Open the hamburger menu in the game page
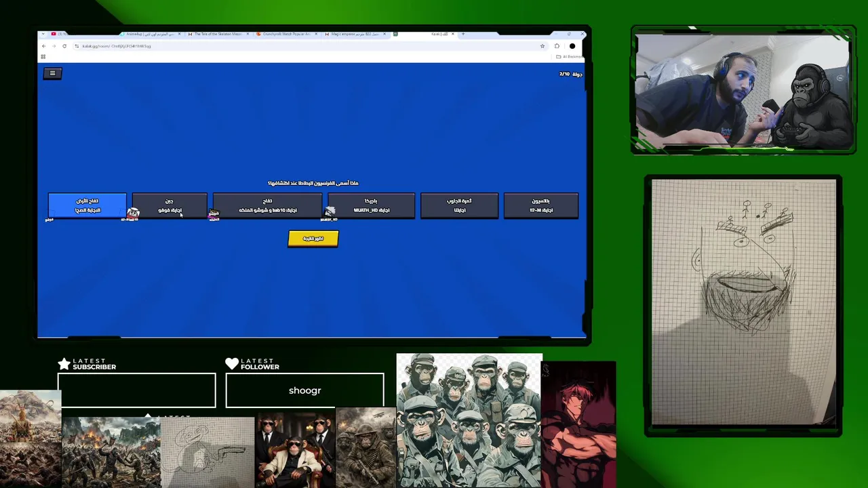This screenshot has width=868, height=488. coord(52,73)
